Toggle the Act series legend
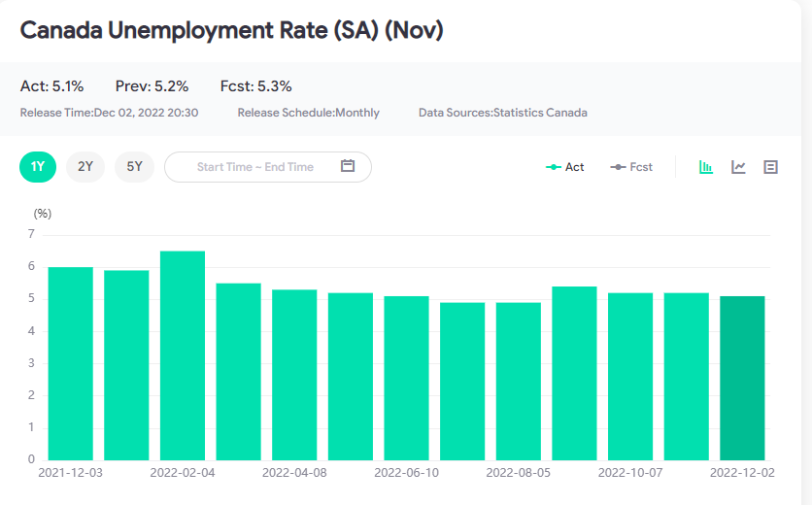Screen dimensions: 812x505 (x=565, y=167)
